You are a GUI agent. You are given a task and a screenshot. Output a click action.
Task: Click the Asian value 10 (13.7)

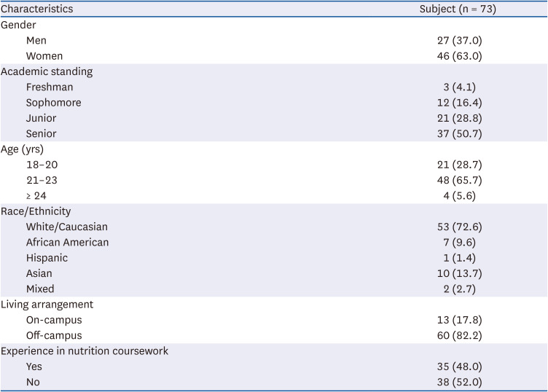tap(458, 273)
